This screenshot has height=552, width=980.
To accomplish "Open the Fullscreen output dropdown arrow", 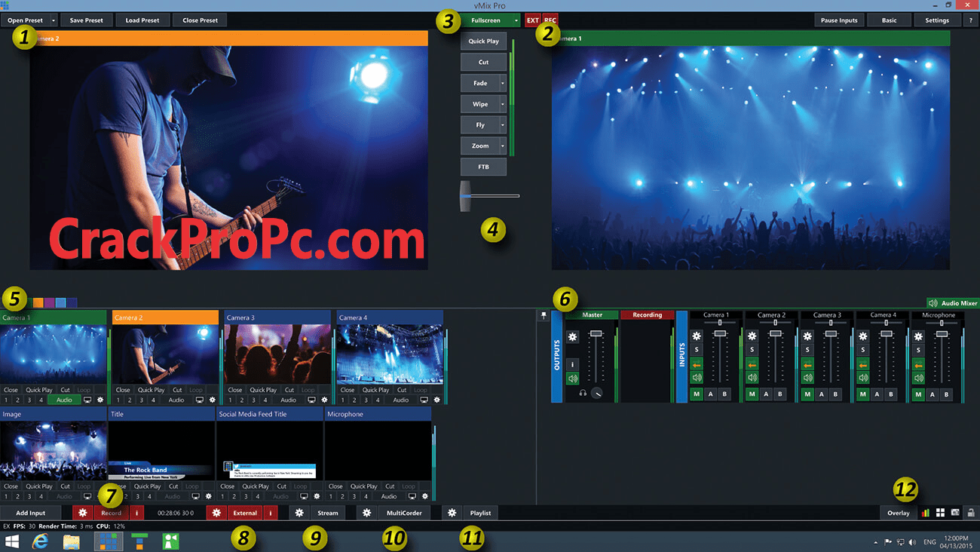I will [x=516, y=20].
